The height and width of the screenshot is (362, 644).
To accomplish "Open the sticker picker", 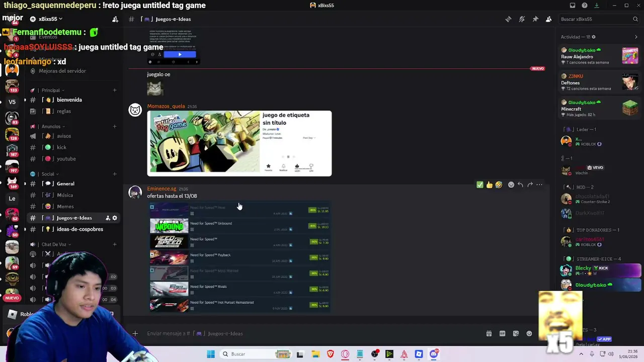I will click(x=516, y=333).
